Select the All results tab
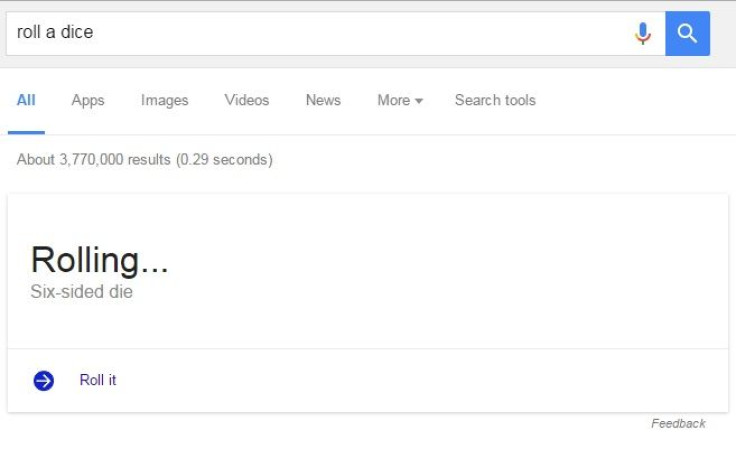 tap(26, 100)
